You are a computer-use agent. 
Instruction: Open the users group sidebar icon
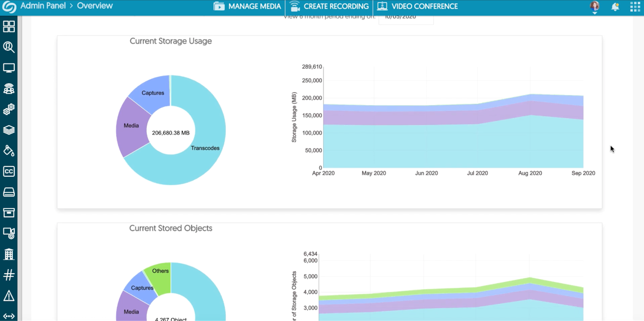coord(9,89)
